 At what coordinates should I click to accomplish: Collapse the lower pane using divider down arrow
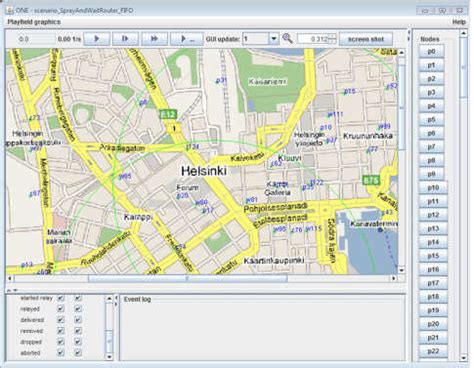tap(15, 290)
